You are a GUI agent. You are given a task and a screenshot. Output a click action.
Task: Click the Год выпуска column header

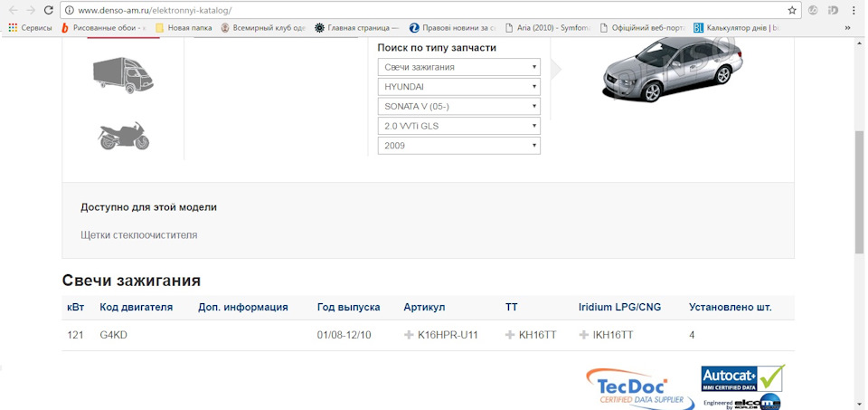point(348,307)
